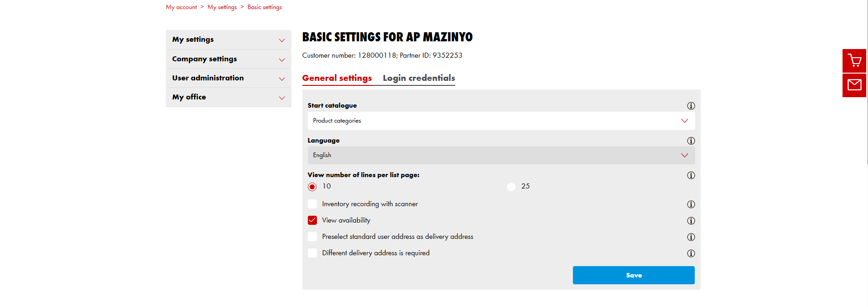Click info icon for lines per list page
This screenshot has width=868, height=307.
[x=691, y=175]
